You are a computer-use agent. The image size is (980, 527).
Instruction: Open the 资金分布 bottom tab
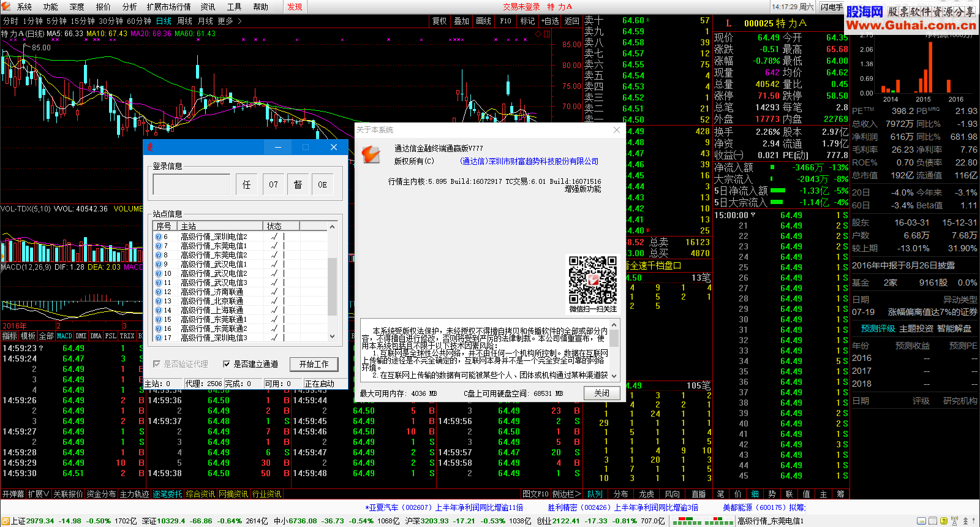pyautogui.click(x=101, y=494)
